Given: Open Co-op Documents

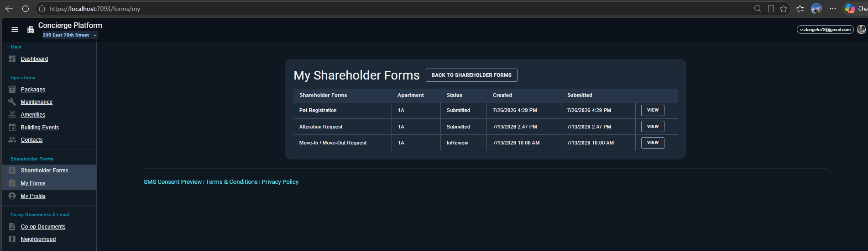Looking at the screenshot, I should pyautogui.click(x=43, y=227).
